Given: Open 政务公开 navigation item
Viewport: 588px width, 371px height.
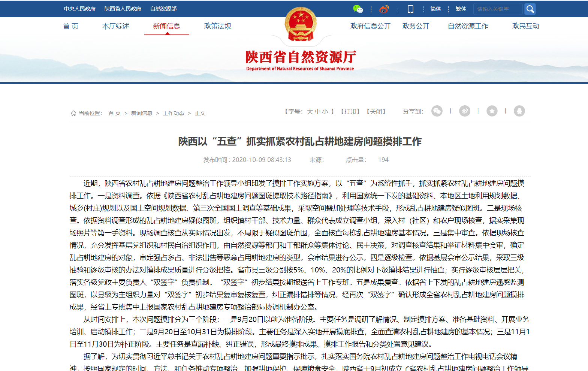Looking at the screenshot, I should (x=416, y=26).
